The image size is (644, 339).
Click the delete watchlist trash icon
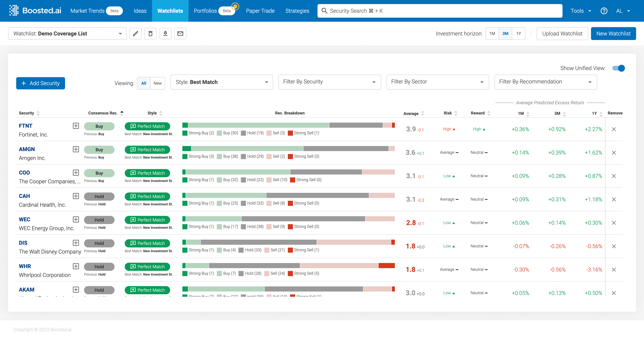coord(150,34)
